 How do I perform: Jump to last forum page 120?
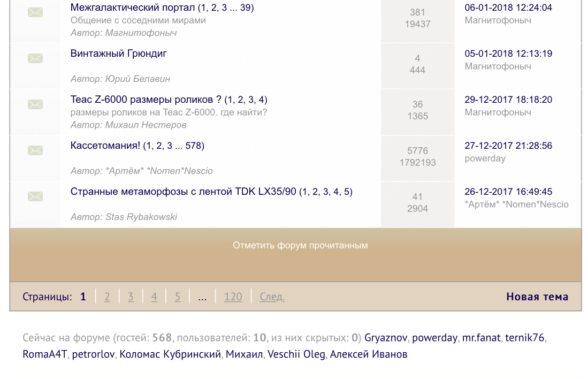(x=233, y=297)
